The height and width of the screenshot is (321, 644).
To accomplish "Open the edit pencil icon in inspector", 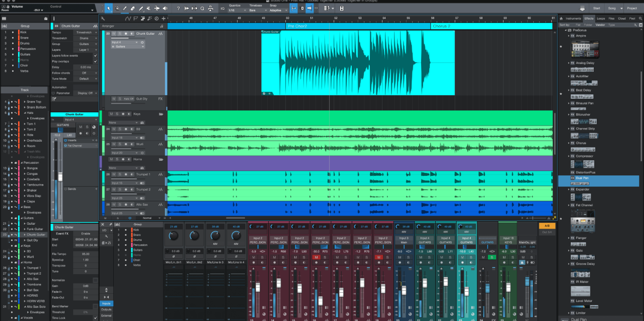I will 54,99.
